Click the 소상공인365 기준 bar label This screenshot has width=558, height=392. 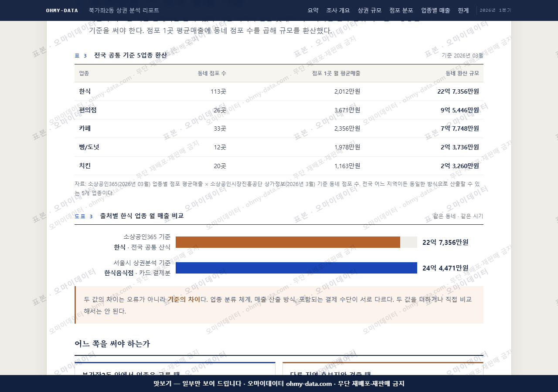[147, 237]
